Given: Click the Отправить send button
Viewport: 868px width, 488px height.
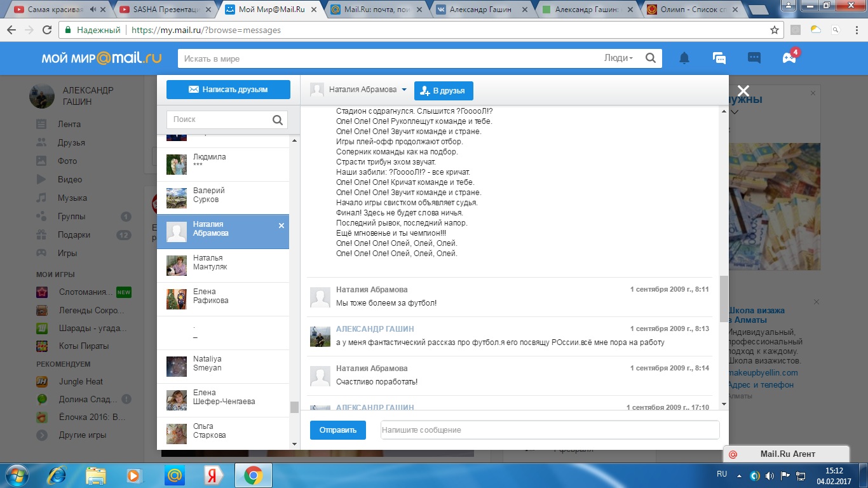Looking at the screenshot, I should pos(338,430).
